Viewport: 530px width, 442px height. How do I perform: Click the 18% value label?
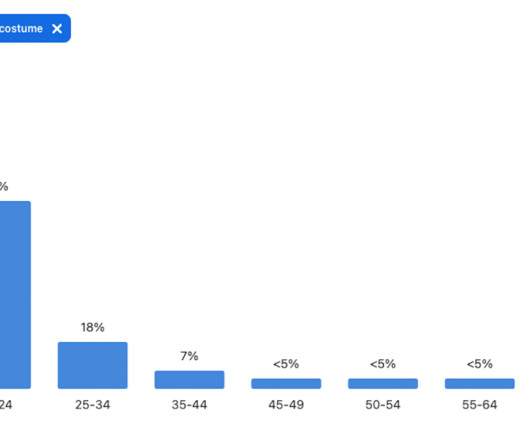(93, 327)
